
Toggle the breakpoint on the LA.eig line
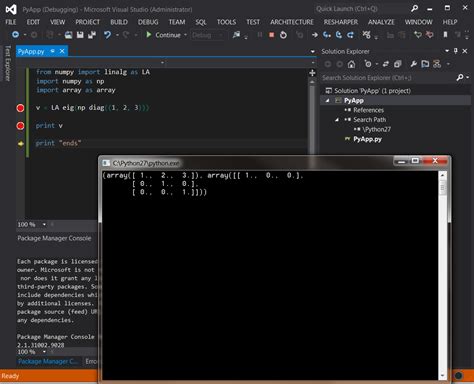click(x=20, y=108)
